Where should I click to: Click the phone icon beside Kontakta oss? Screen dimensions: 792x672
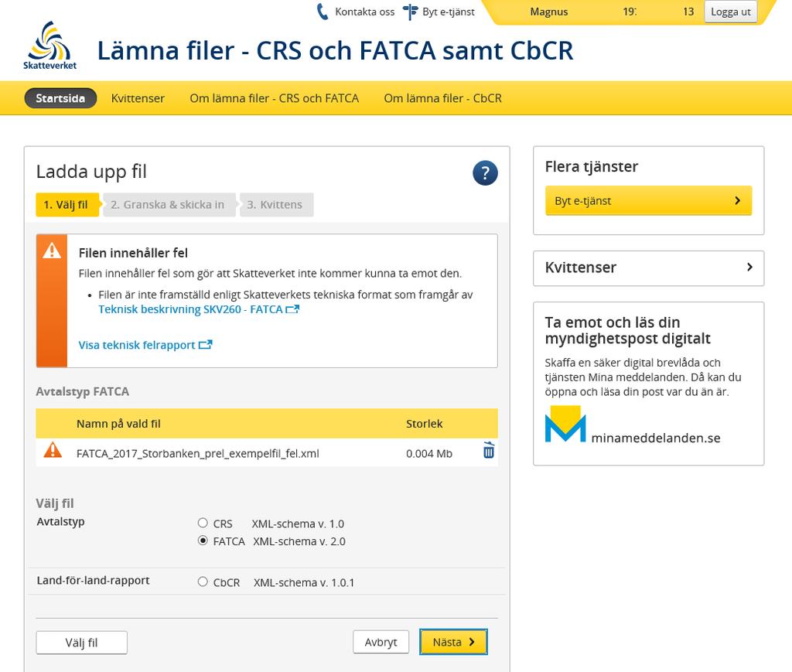click(x=323, y=12)
